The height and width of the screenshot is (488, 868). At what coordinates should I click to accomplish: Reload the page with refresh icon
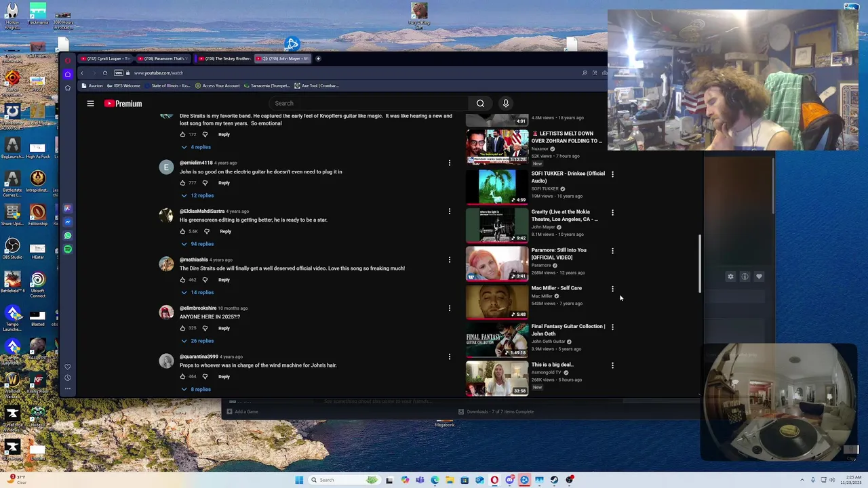click(104, 73)
